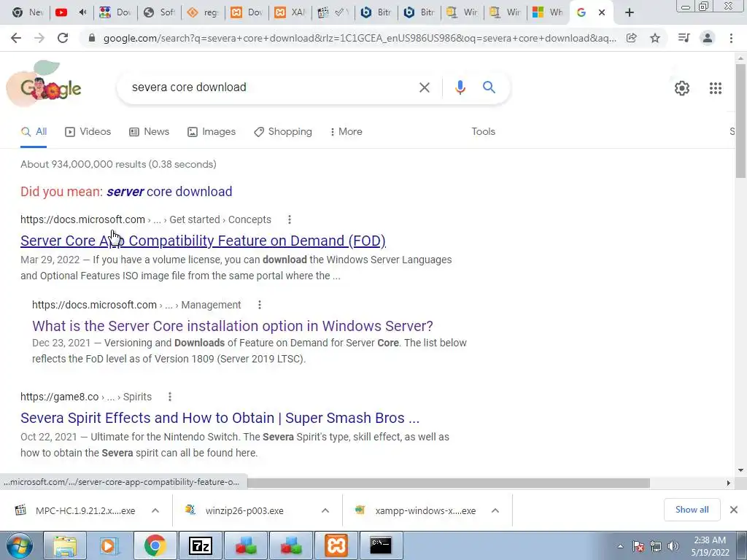Switch to the first Bitr tab
747x560 pixels.
(376, 12)
